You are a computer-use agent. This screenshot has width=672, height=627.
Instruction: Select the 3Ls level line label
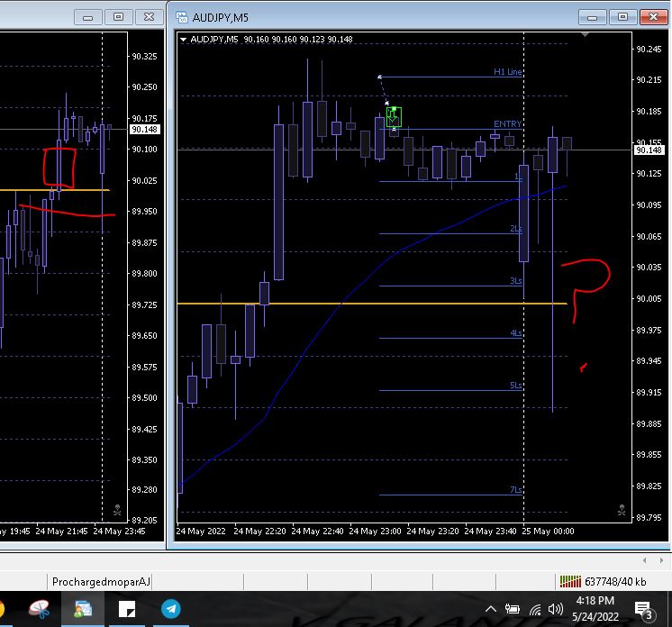(515, 281)
